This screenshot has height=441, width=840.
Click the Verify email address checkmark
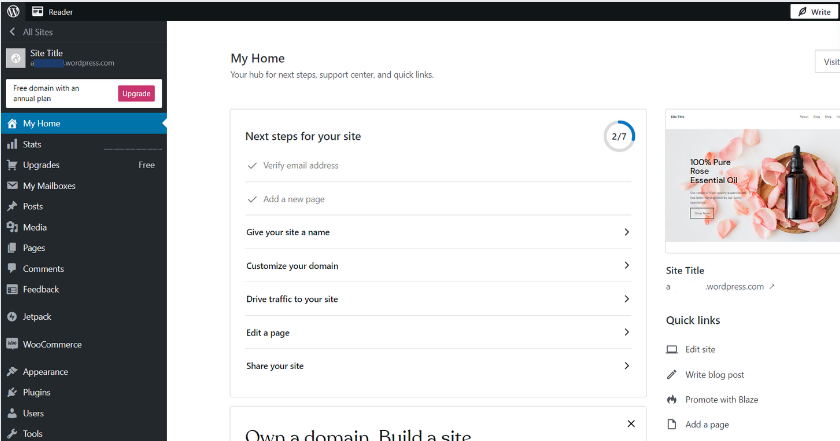252,166
